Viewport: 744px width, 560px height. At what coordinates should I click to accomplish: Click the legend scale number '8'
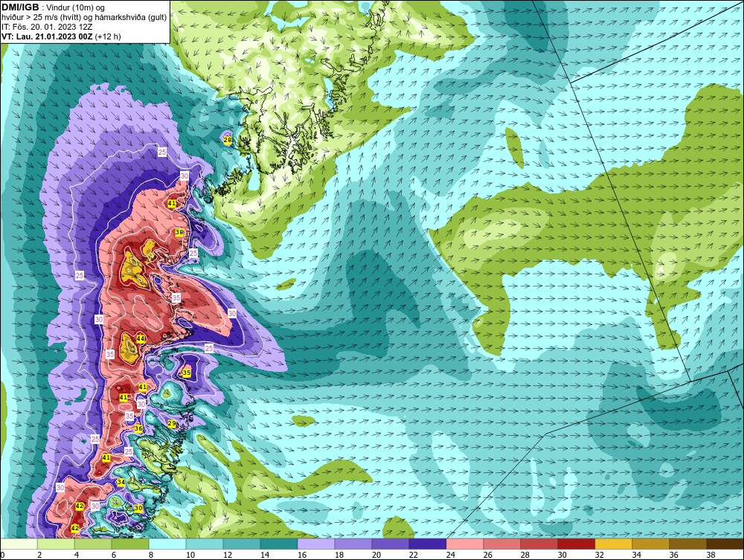pyautogui.click(x=151, y=556)
